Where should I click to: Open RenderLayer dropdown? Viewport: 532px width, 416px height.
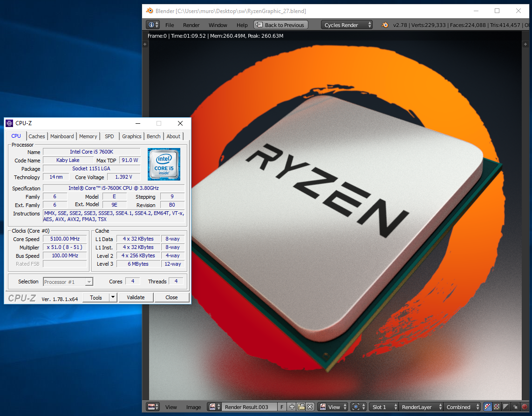pos(421,407)
